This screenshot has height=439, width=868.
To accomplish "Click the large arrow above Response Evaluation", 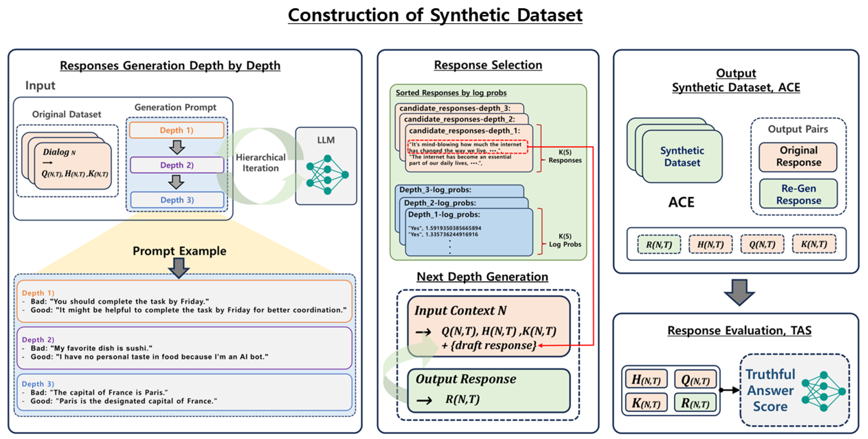I will click(739, 292).
